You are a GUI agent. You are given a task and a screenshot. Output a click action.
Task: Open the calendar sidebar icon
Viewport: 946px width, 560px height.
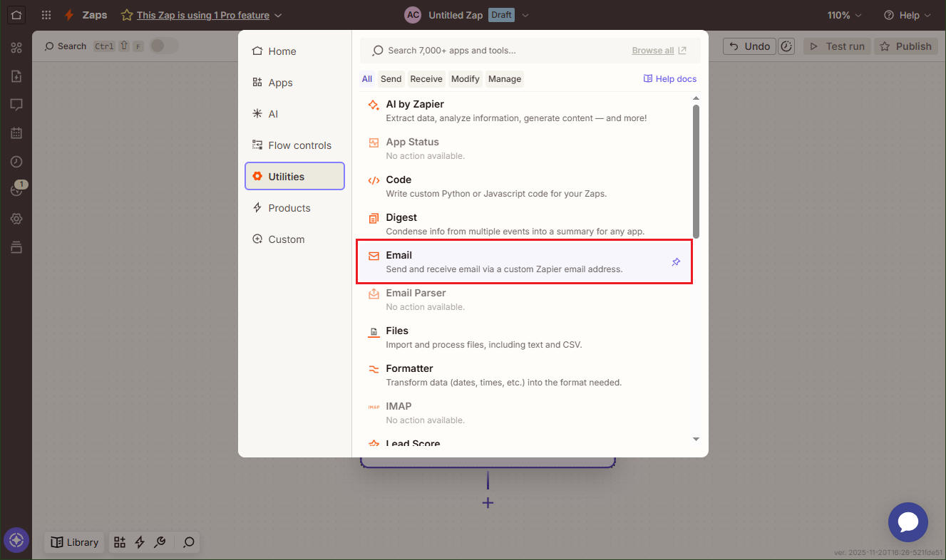tap(16, 133)
